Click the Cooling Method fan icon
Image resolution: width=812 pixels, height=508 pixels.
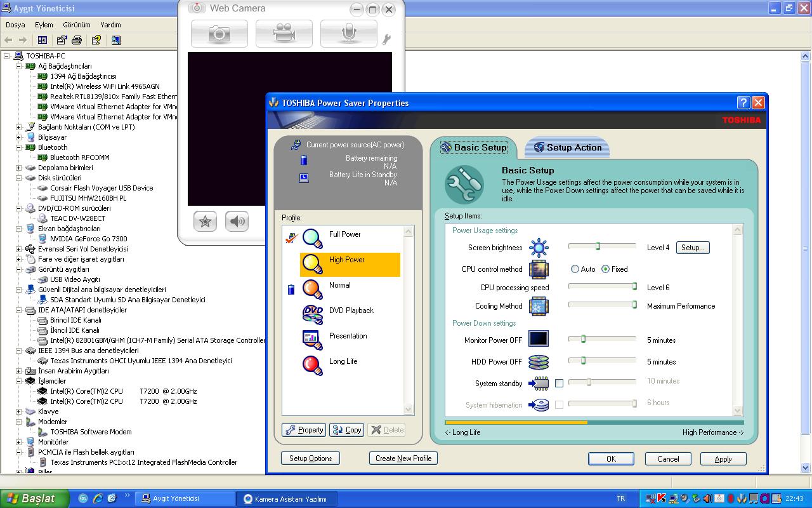click(539, 306)
